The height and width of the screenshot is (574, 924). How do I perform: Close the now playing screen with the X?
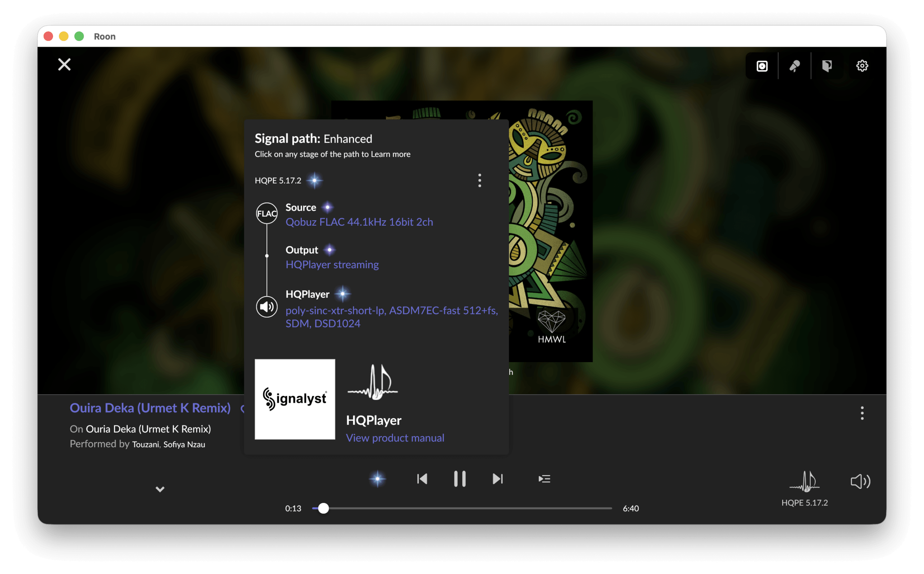point(65,65)
